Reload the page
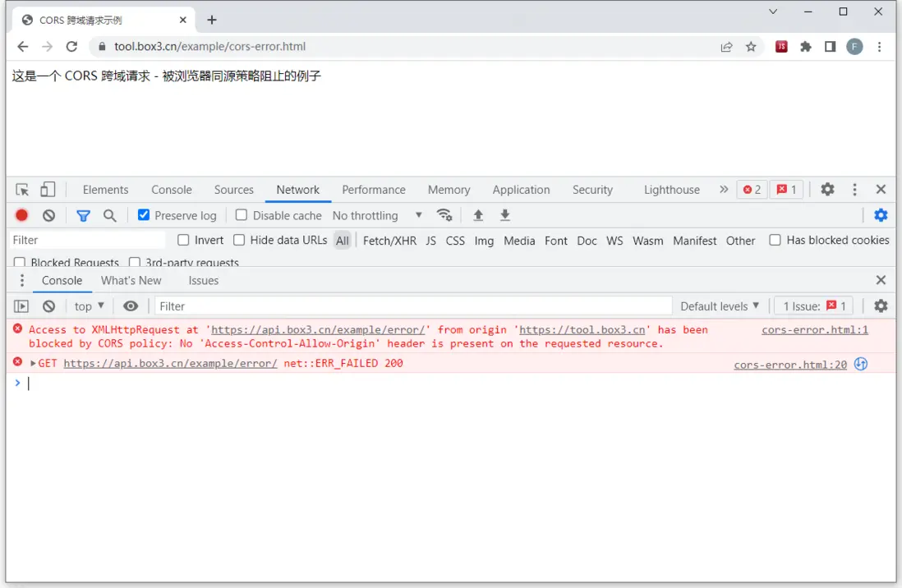Image resolution: width=902 pixels, height=588 pixels. point(71,47)
